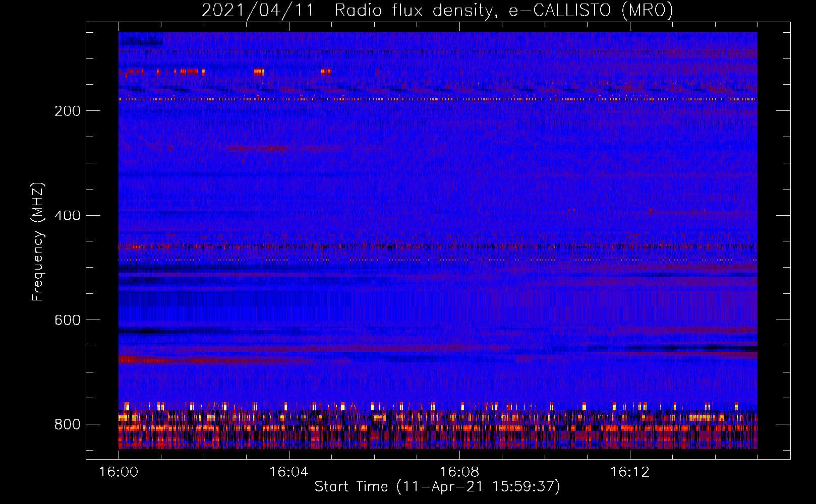This screenshot has height=504, width=816.
Task: Click the 200 frequency tick label
Action: pyautogui.click(x=68, y=111)
